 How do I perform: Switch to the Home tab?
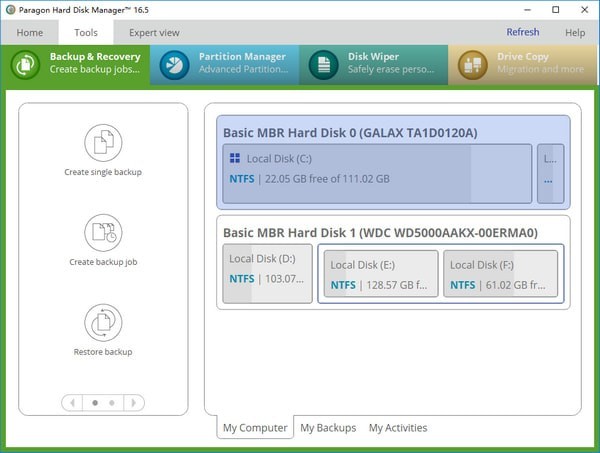pyautogui.click(x=30, y=33)
